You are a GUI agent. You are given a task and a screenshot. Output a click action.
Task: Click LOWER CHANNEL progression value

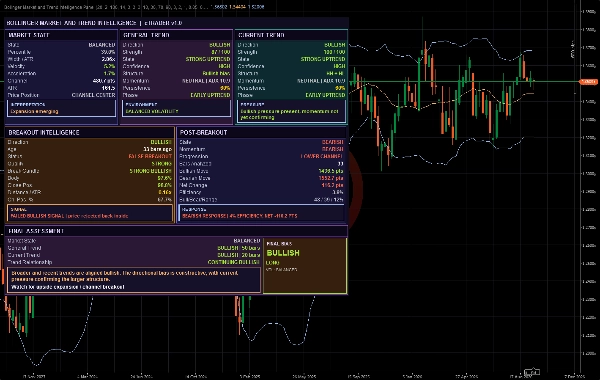322,157
